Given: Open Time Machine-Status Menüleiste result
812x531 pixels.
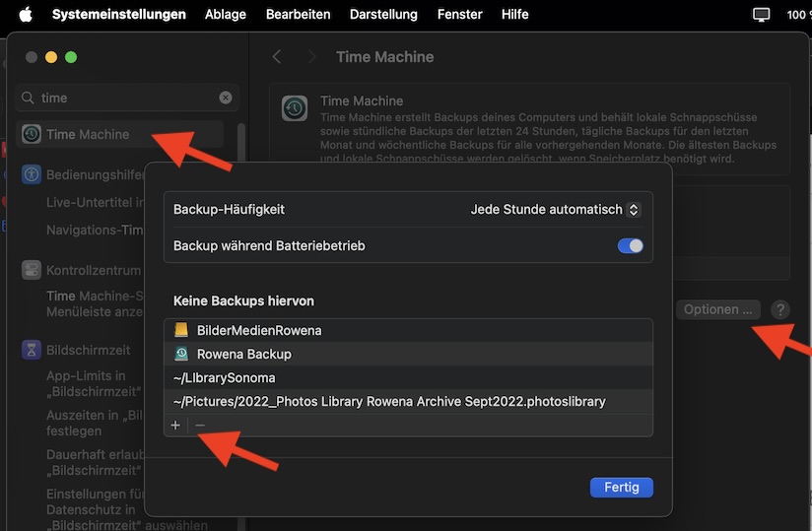Looking at the screenshot, I should [95, 303].
